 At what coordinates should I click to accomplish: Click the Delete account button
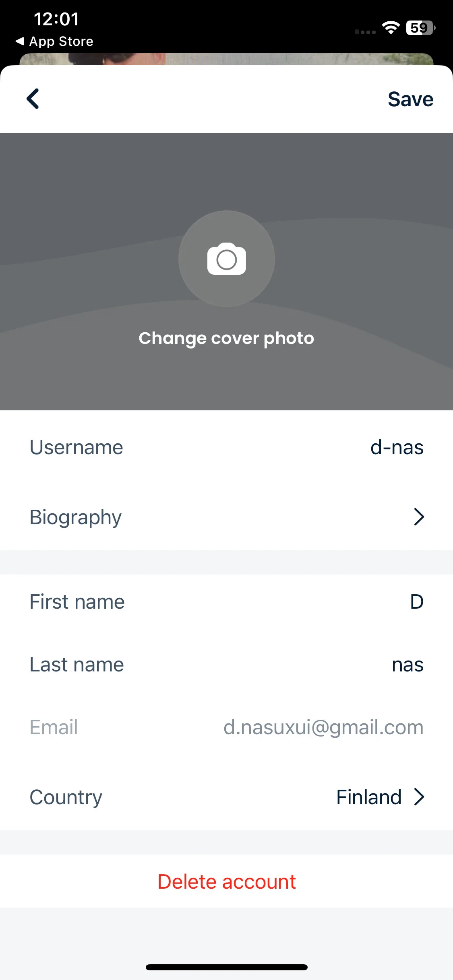[x=227, y=881]
